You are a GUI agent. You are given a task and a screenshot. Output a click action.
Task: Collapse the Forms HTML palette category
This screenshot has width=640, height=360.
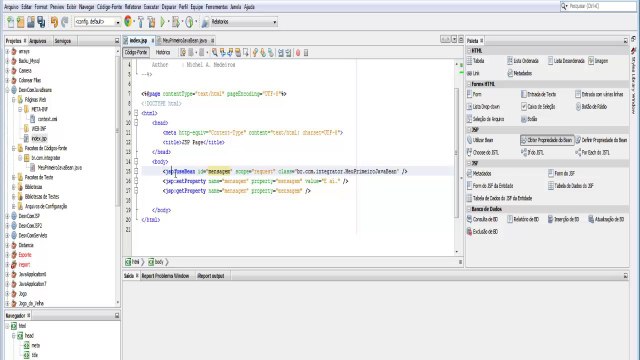469,84
